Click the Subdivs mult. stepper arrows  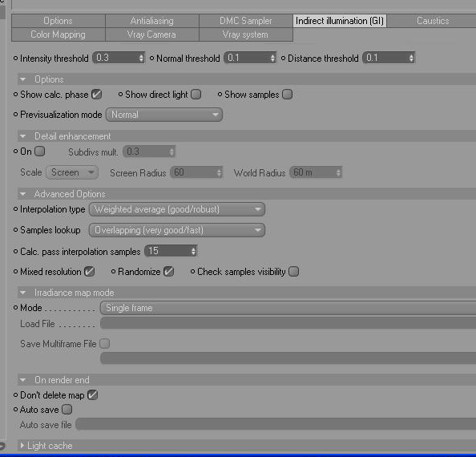pos(171,152)
